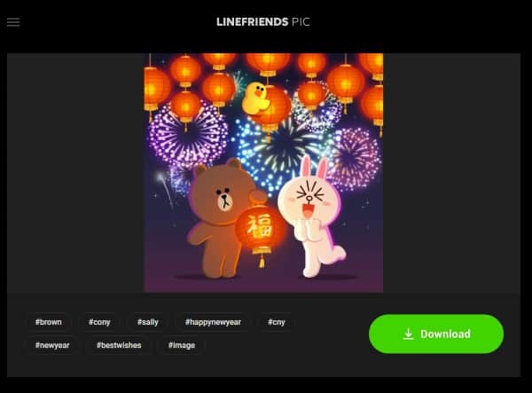This screenshot has width=532, height=393.
Task: Open the hamburger menu
Action: tap(13, 22)
